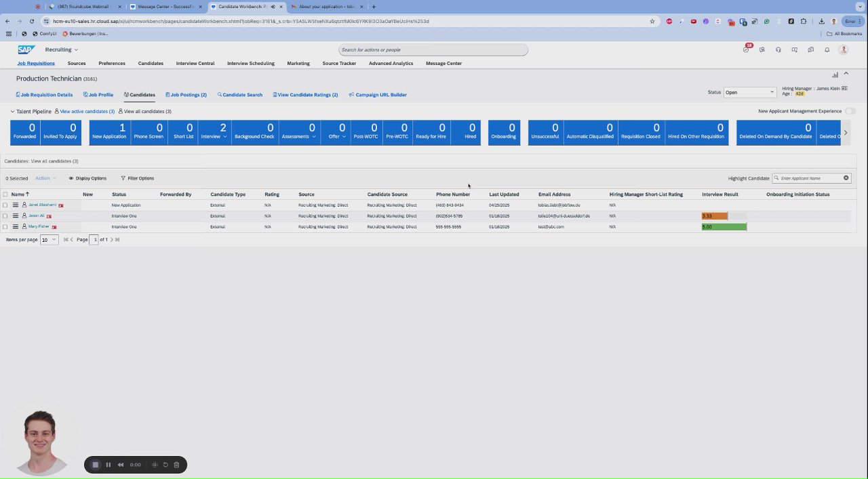Viewport: 868px width, 479px height.
Task: Sort by the Name column header
Action: click(x=20, y=194)
